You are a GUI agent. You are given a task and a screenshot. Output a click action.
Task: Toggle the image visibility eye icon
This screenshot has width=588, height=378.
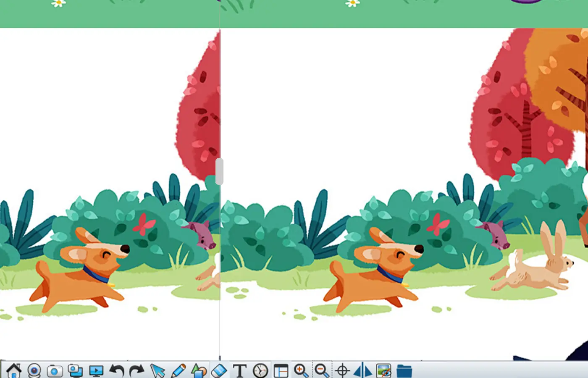pos(383,370)
